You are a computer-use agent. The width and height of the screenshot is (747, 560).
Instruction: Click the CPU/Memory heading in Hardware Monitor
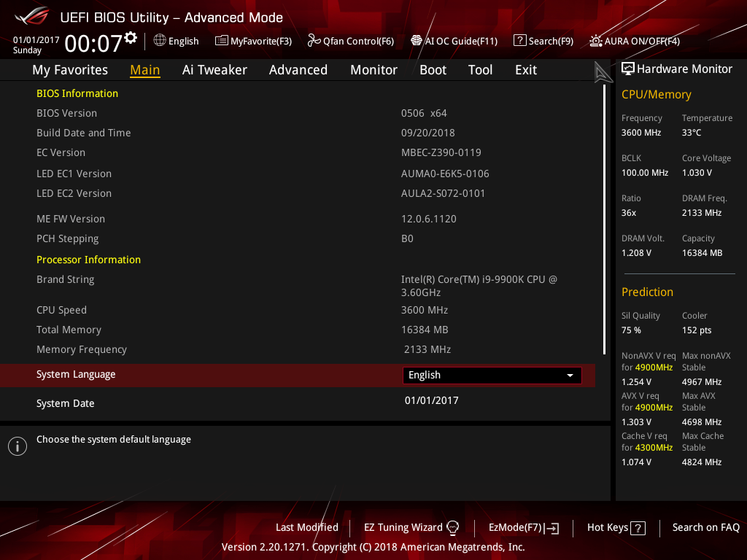[x=656, y=95]
